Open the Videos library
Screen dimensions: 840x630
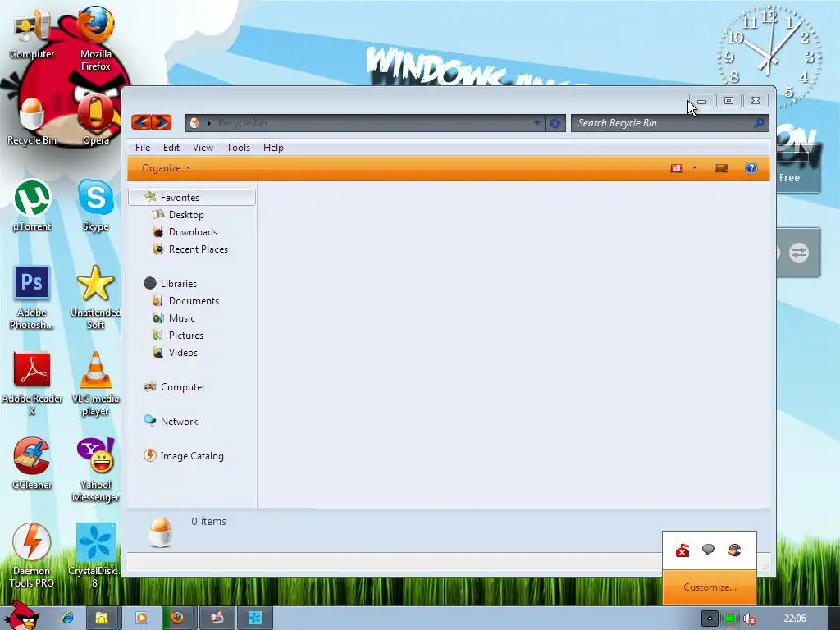pos(183,353)
